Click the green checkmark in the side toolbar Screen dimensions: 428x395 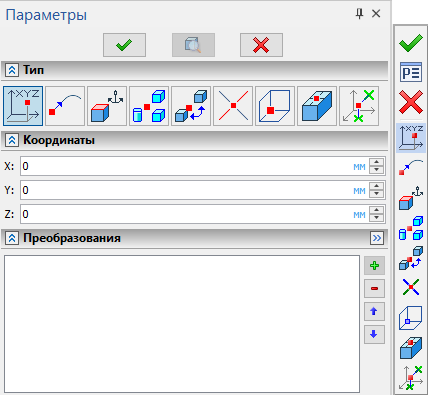coord(411,43)
